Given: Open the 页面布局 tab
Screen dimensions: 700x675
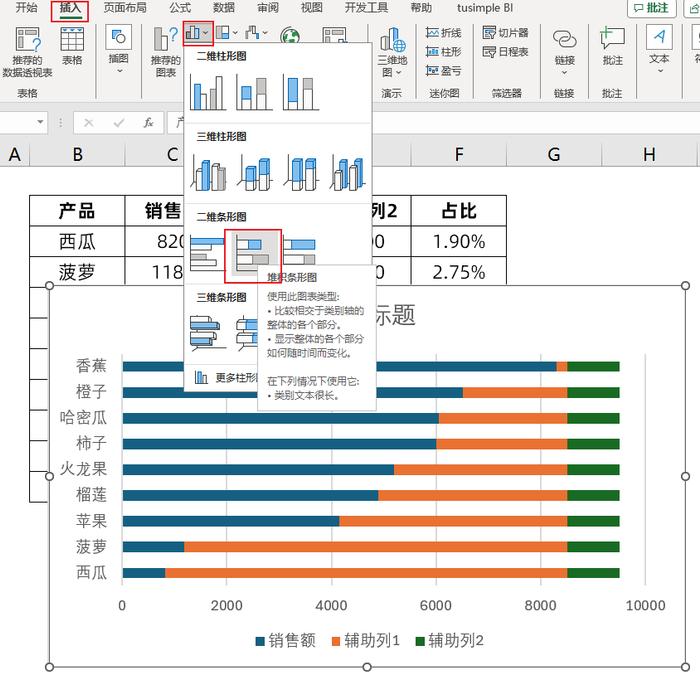Looking at the screenshot, I should (125, 8).
